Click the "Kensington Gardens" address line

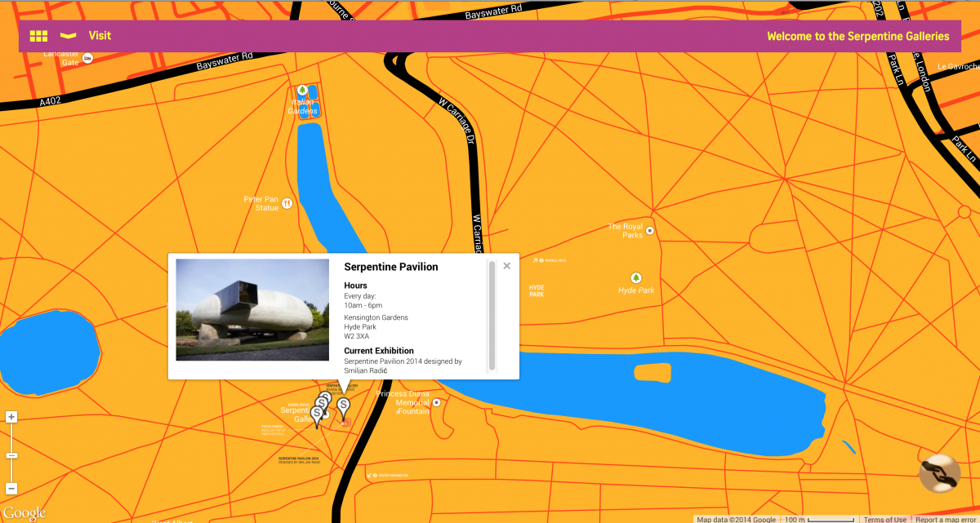376,317
